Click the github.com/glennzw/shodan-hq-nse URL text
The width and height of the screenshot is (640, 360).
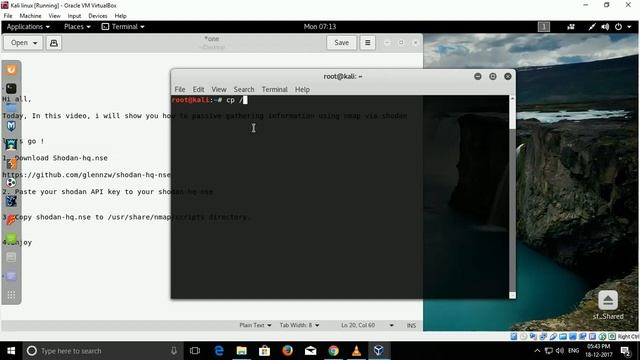click(x=86, y=175)
